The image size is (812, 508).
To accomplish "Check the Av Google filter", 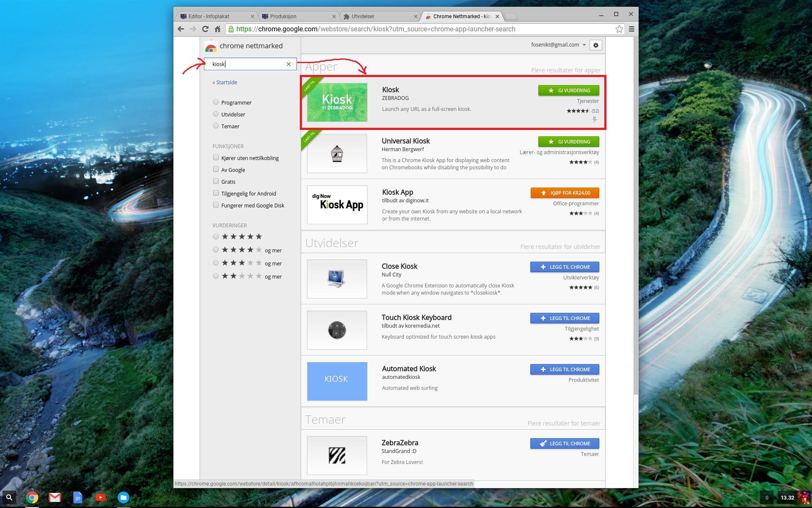I will (216, 169).
